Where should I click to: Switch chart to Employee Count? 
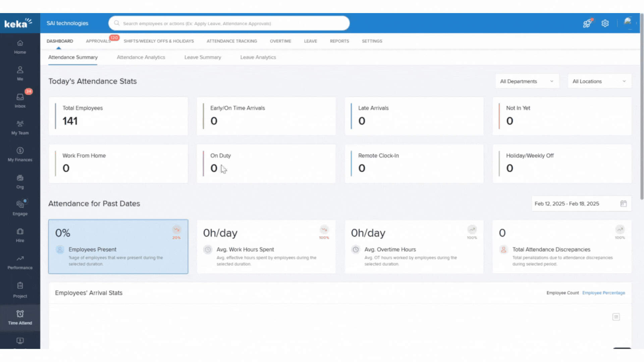(x=562, y=293)
